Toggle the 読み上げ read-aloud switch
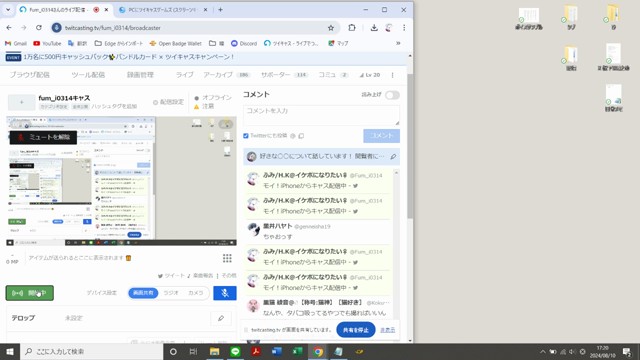The height and width of the screenshot is (360, 640). click(392, 95)
